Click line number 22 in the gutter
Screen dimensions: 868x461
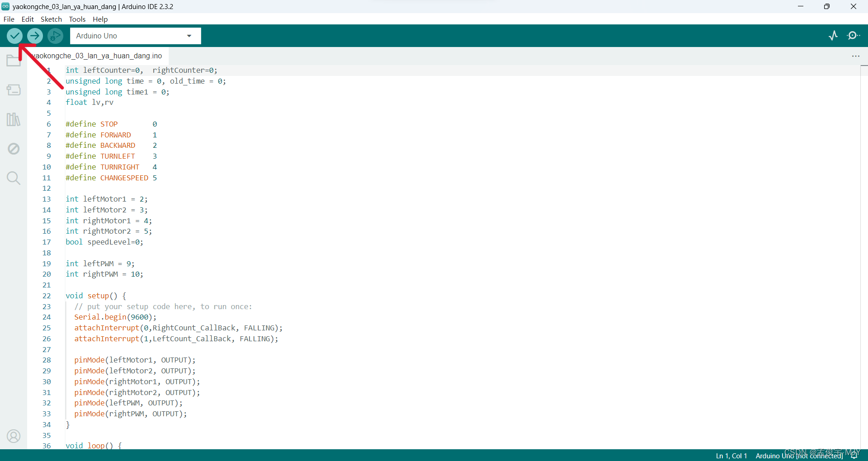coord(47,296)
